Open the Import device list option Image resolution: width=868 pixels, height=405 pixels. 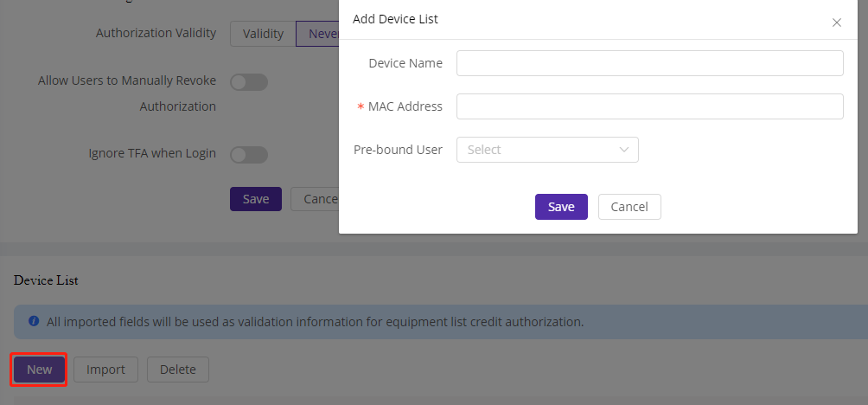(x=105, y=370)
